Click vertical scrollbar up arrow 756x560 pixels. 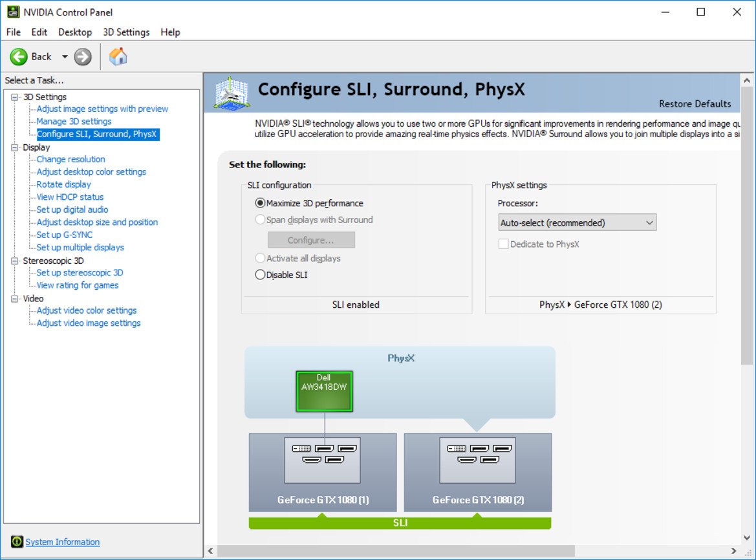pos(746,80)
